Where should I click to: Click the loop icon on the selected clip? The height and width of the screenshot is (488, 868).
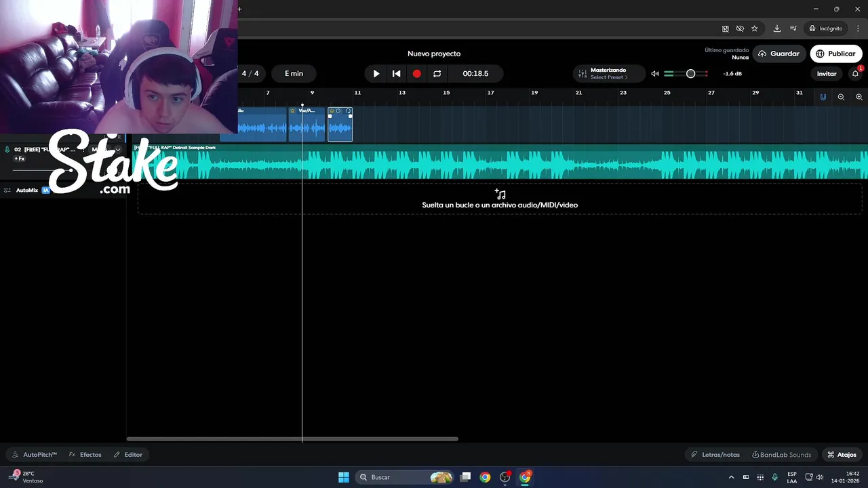349,110
